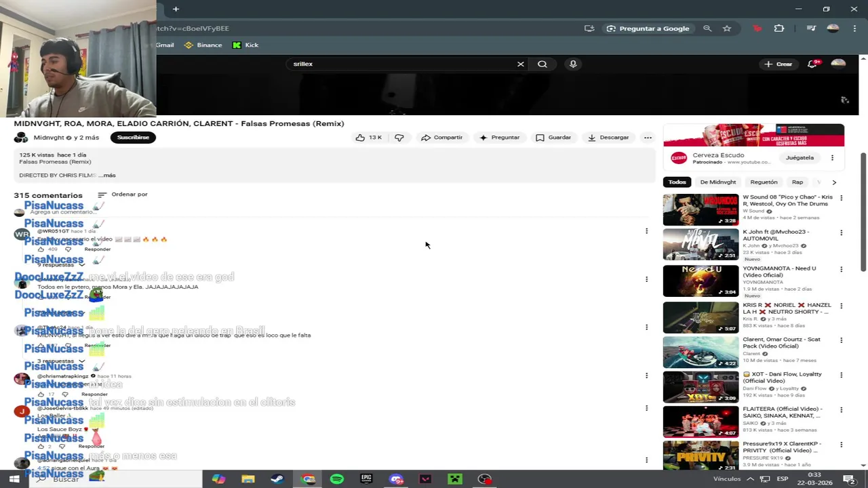The height and width of the screenshot is (488, 868).
Task: Open the Minecraft creeper taskbar icon
Action: click(x=455, y=479)
